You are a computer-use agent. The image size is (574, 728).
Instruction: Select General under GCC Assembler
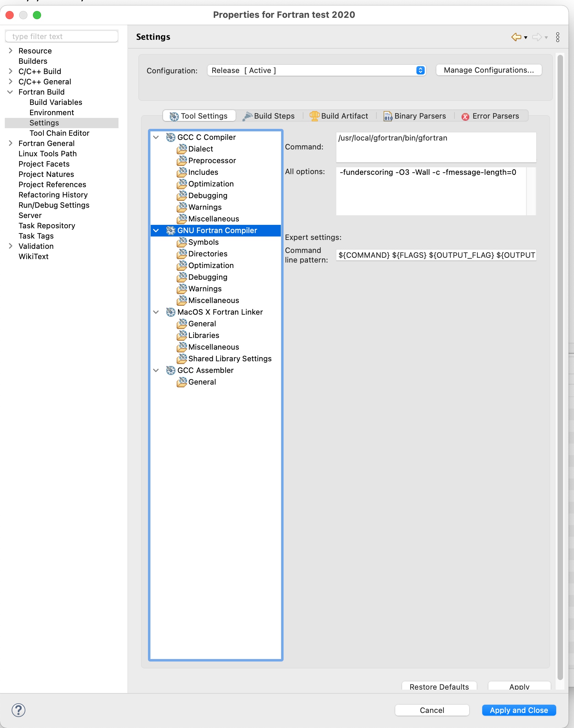click(x=202, y=382)
